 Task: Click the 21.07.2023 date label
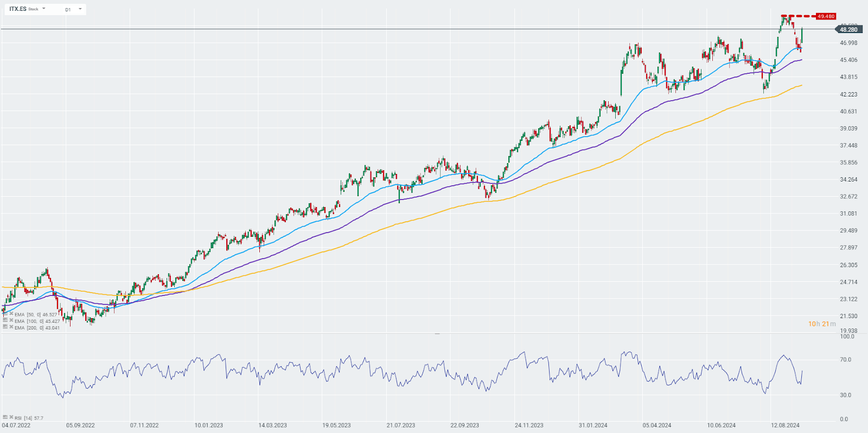[x=401, y=425]
